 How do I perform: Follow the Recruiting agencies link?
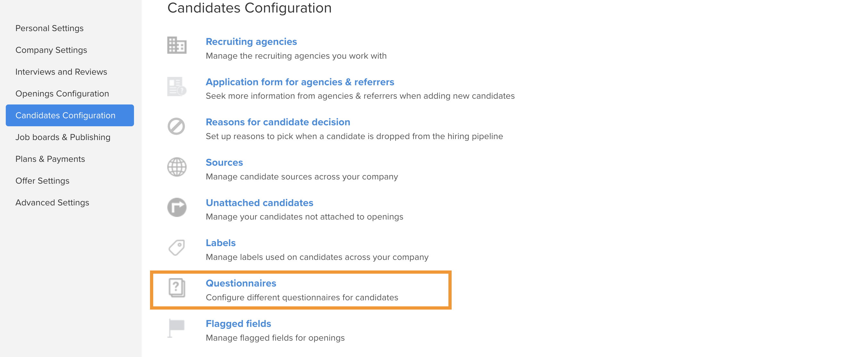251,41
